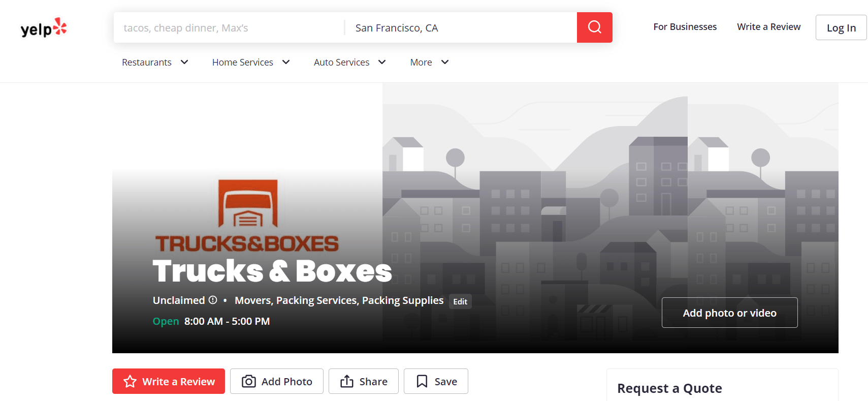Click the Add Photo button
The width and height of the screenshot is (868, 401).
(x=277, y=381)
